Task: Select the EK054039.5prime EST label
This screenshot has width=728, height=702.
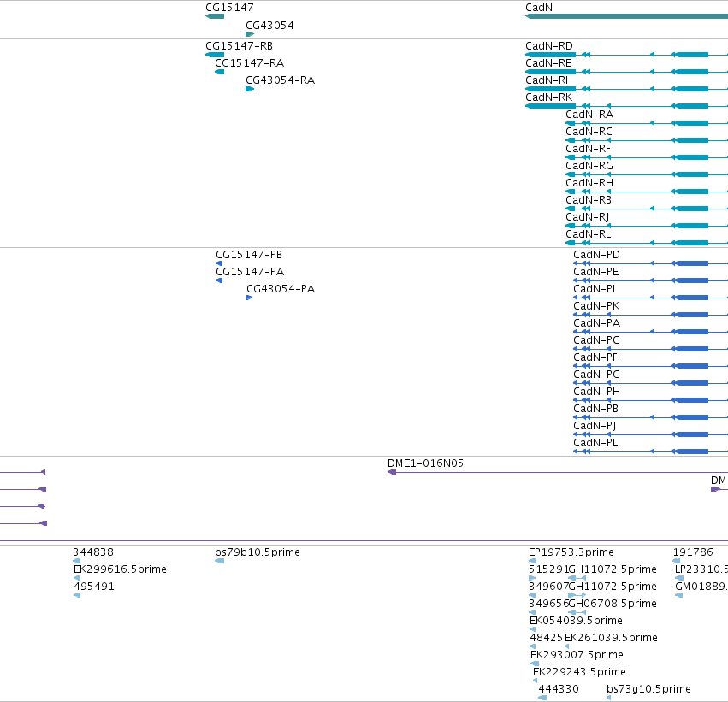Action: tap(576, 621)
